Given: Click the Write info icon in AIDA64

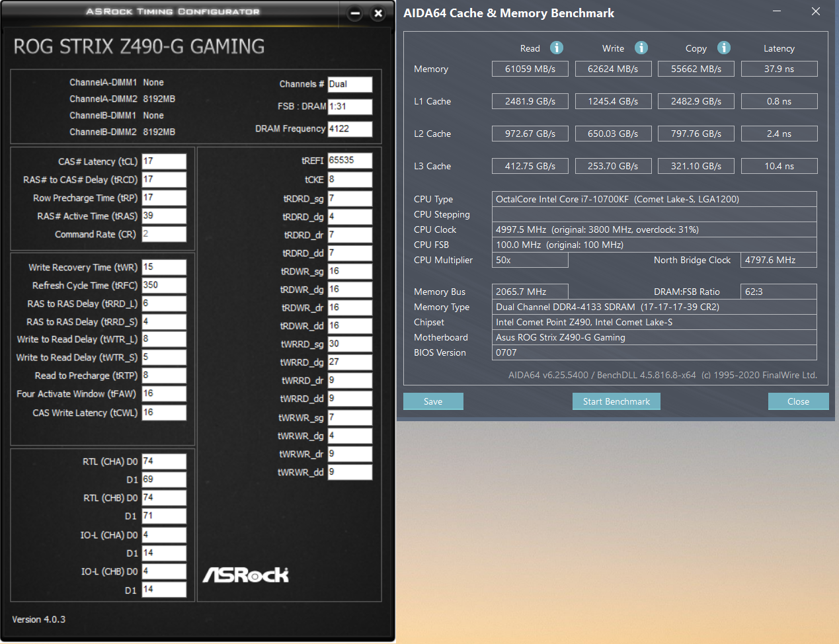Looking at the screenshot, I should (x=641, y=48).
